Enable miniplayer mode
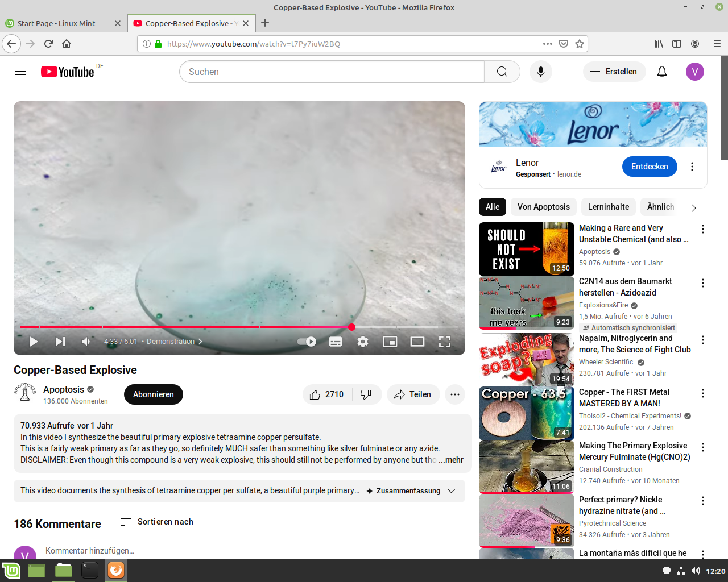This screenshot has width=728, height=582. (x=390, y=342)
